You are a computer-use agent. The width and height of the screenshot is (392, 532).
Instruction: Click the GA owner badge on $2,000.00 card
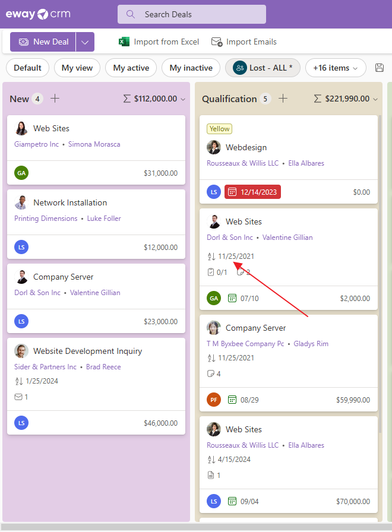tap(214, 298)
